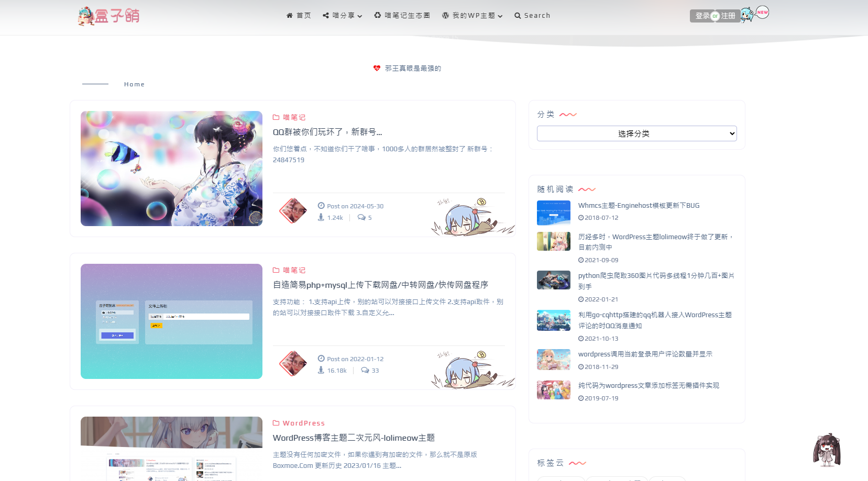Click the go-cqhttp post thumbnail
The height and width of the screenshot is (481, 868).
[554, 320]
